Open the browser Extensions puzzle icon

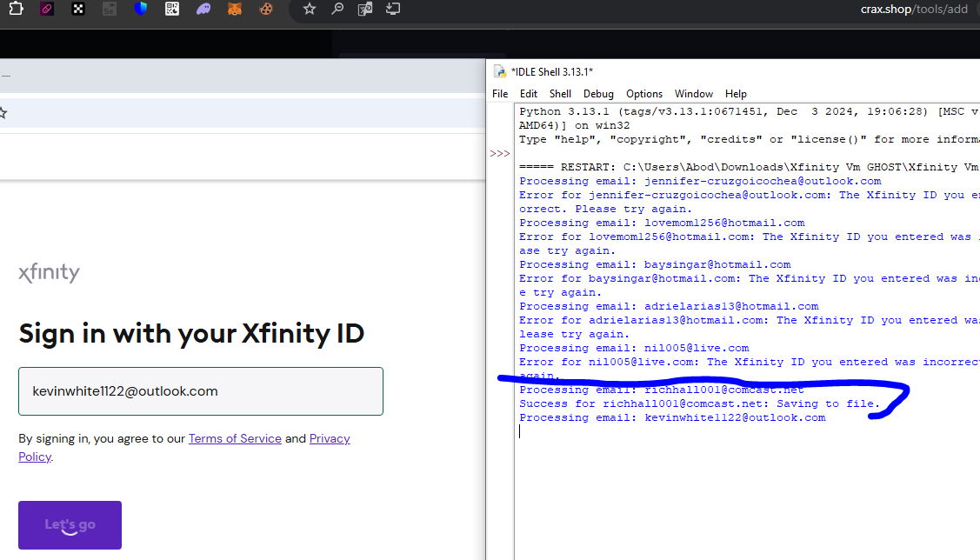[x=16, y=9]
